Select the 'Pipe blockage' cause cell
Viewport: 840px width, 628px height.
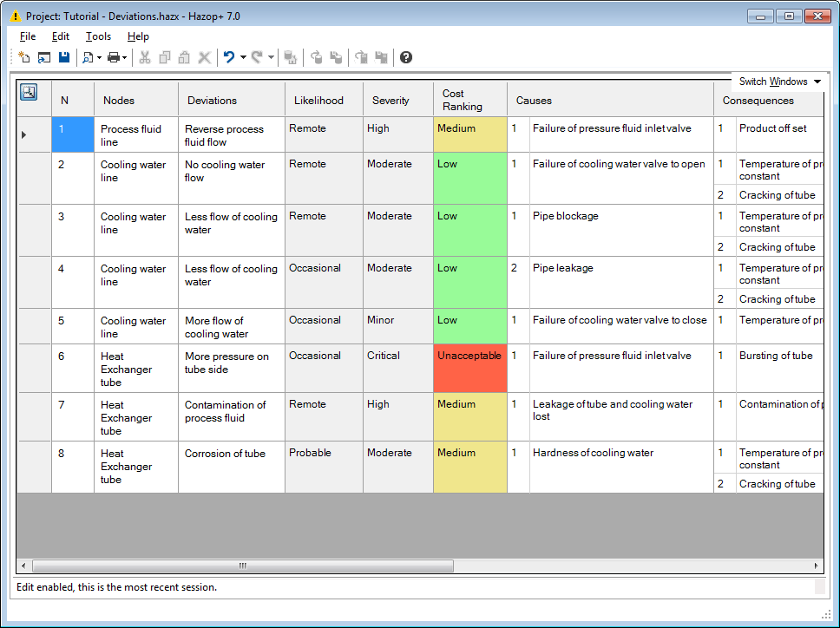(x=620, y=230)
